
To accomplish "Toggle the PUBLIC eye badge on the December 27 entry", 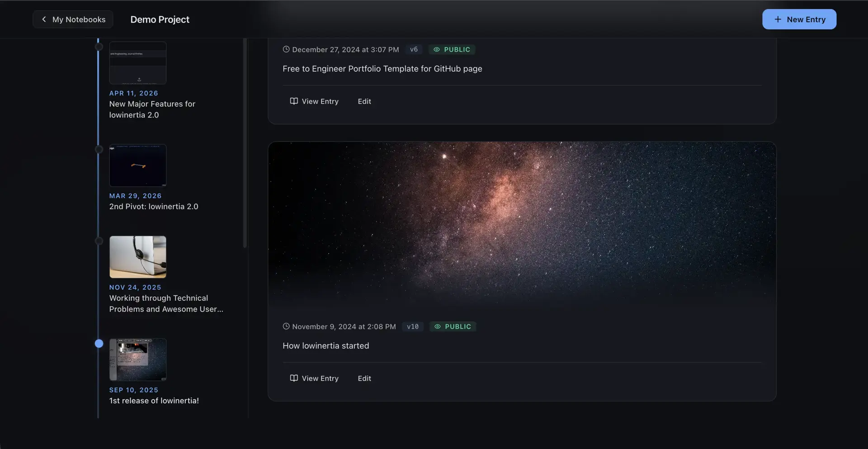I will coord(452,49).
